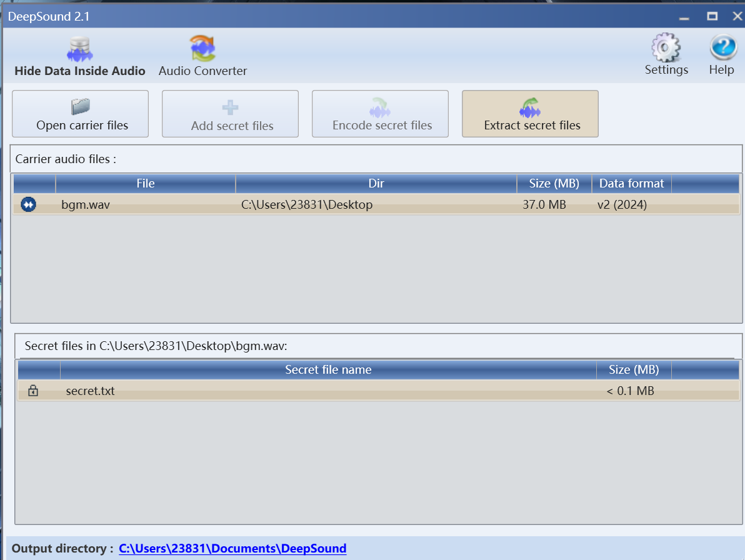Screen dimensions: 745x560
Task: Click the Output directory label
Action: (x=62, y=549)
